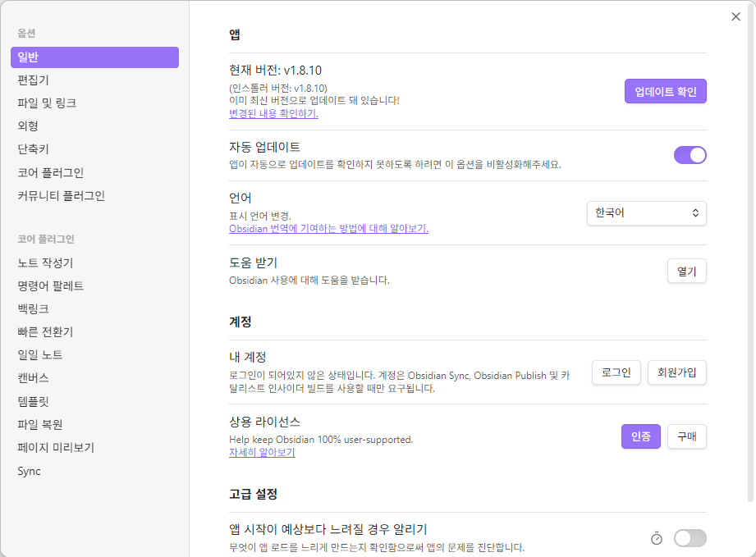Click 회원가입 to register an account
The height and width of the screenshot is (557, 756).
[x=676, y=372]
